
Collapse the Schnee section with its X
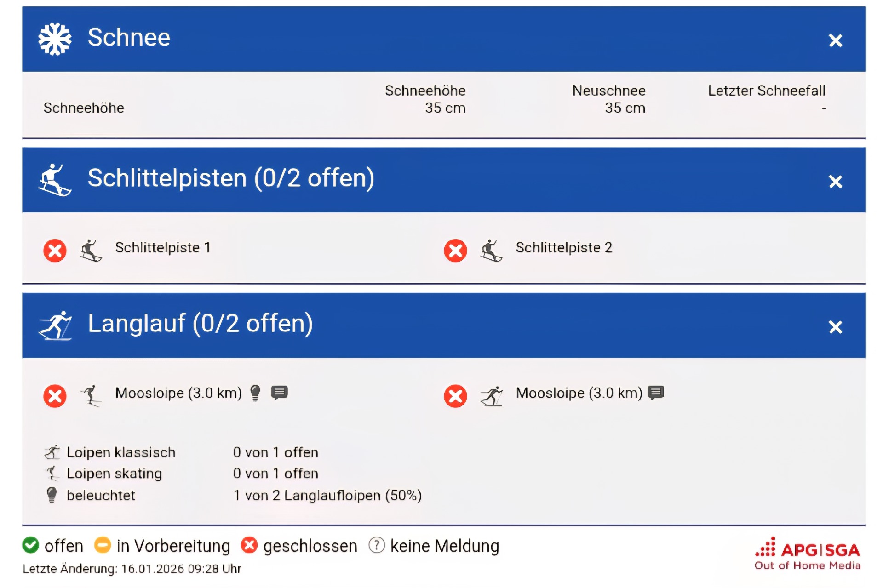click(x=835, y=40)
